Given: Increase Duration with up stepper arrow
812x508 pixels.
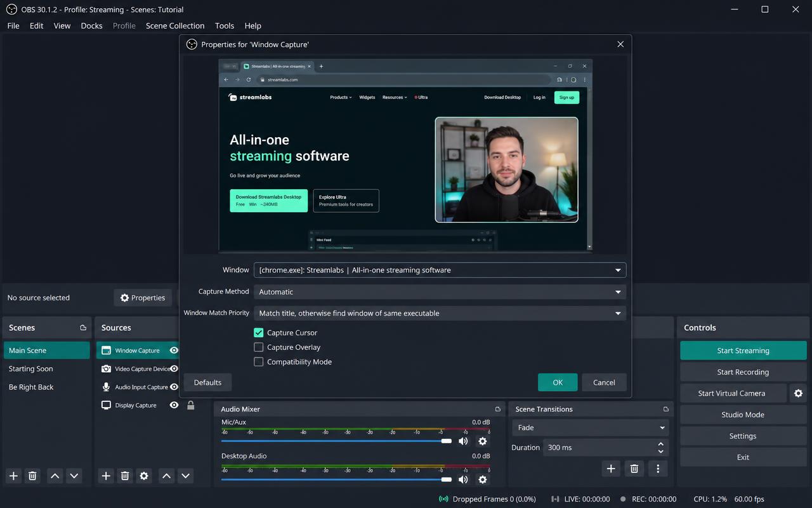Looking at the screenshot, I should click(661, 444).
